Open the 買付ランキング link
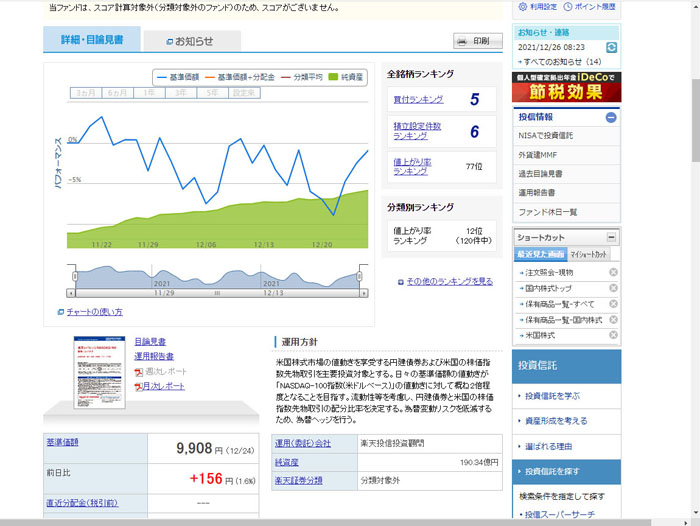 417,99
